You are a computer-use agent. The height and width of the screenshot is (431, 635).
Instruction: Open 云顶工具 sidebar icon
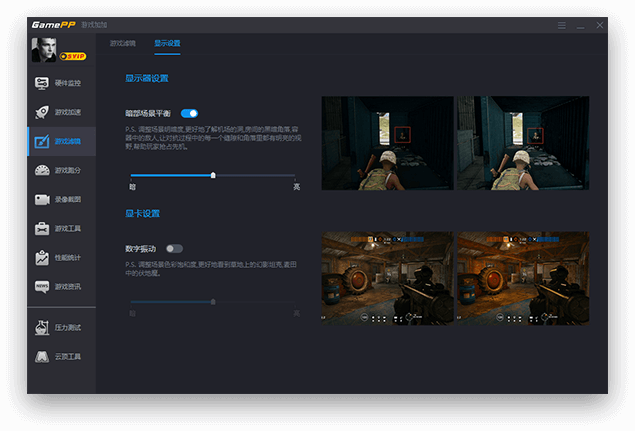tap(61, 356)
